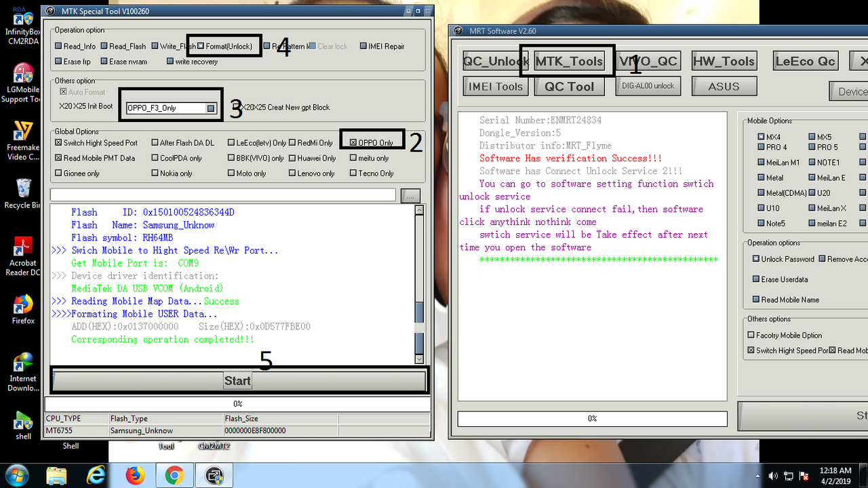The width and height of the screenshot is (868, 488).
Task: Open the volume control in system tray
Action: [x=773, y=476]
